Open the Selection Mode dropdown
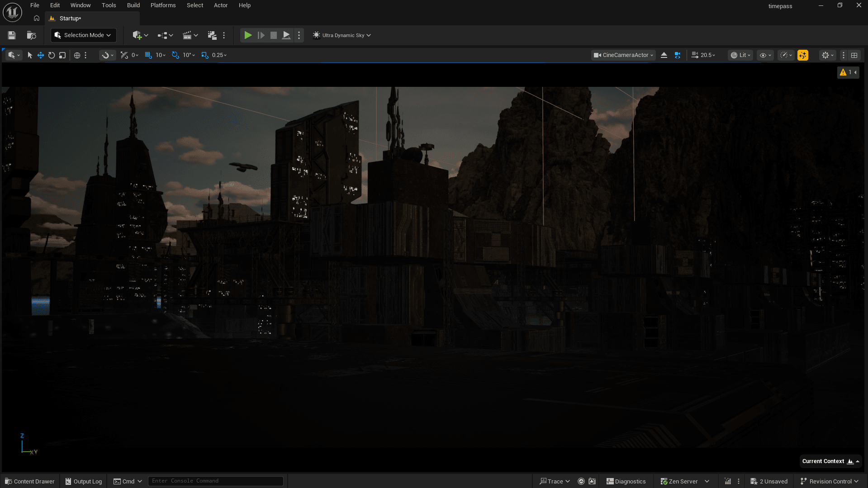Screen dimensions: 868x488 tap(83, 35)
